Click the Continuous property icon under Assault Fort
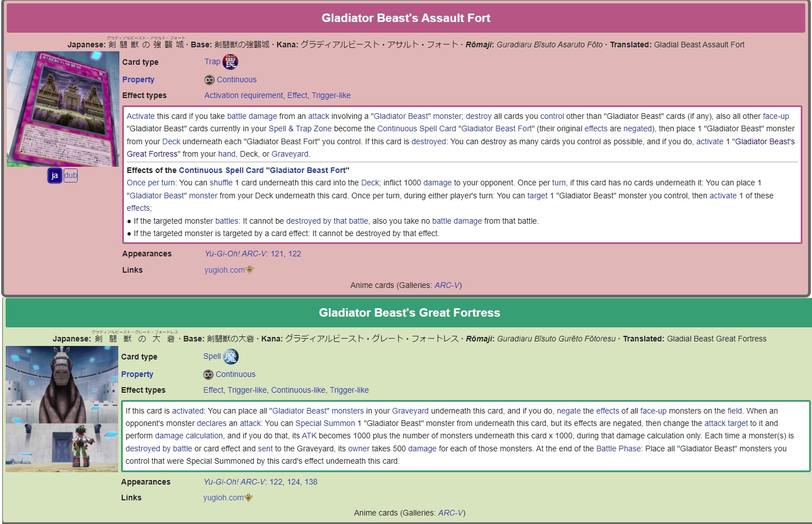 [209, 80]
